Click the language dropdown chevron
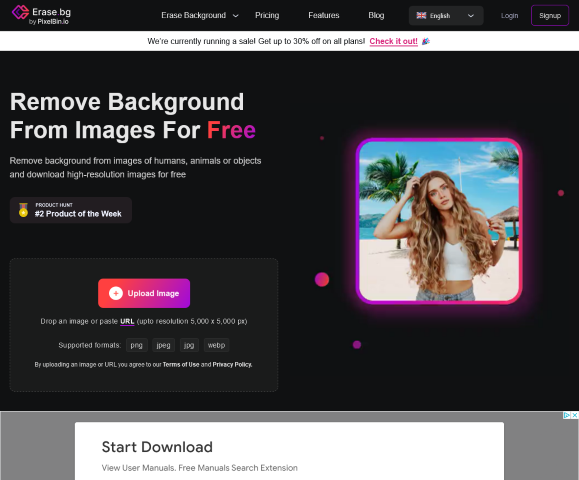 (471, 16)
